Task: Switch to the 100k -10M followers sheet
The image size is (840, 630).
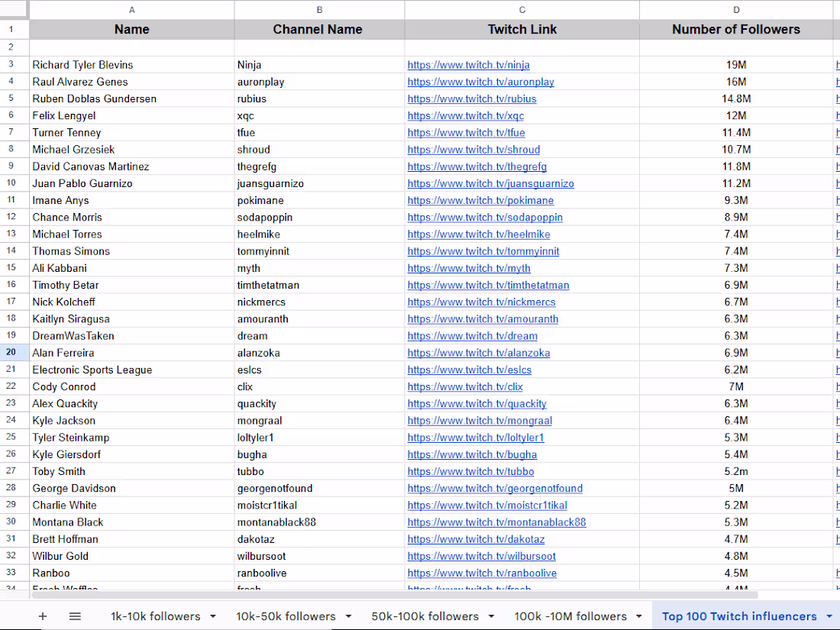Action: [x=570, y=616]
